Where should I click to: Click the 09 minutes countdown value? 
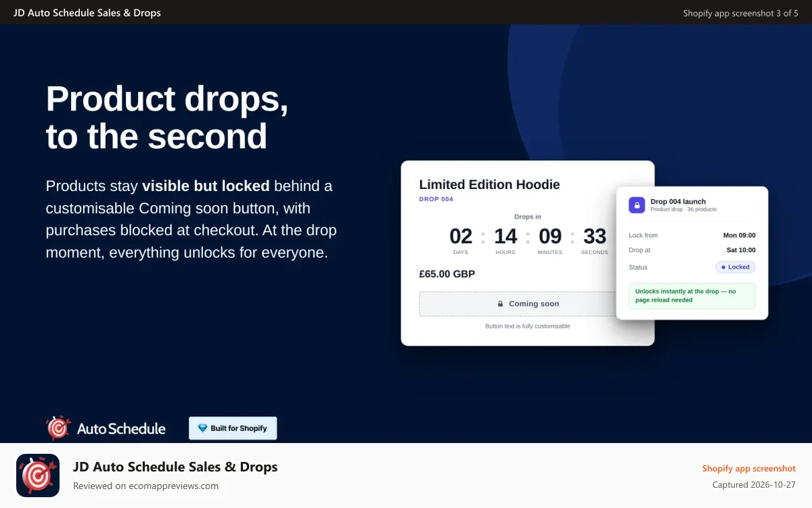(550, 236)
